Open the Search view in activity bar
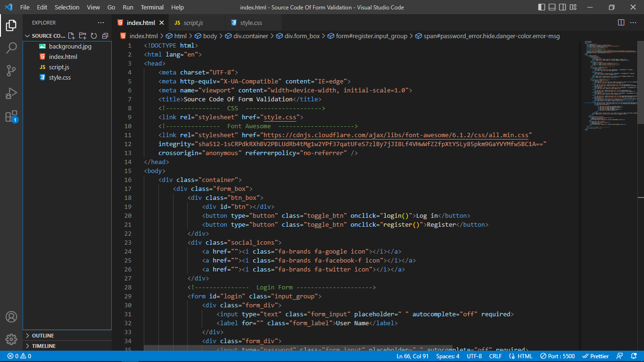 [x=11, y=48]
